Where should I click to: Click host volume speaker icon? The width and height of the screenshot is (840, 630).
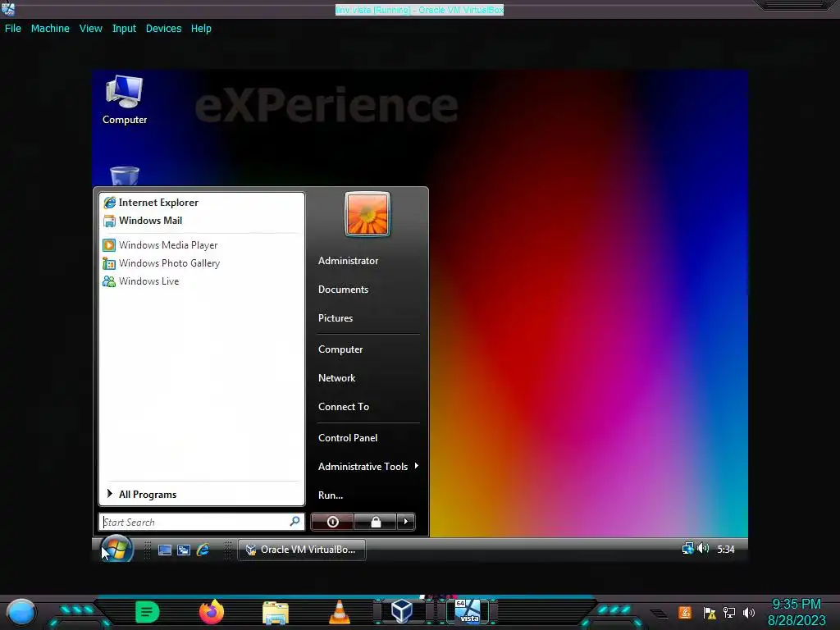pyautogui.click(x=749, y=613)
